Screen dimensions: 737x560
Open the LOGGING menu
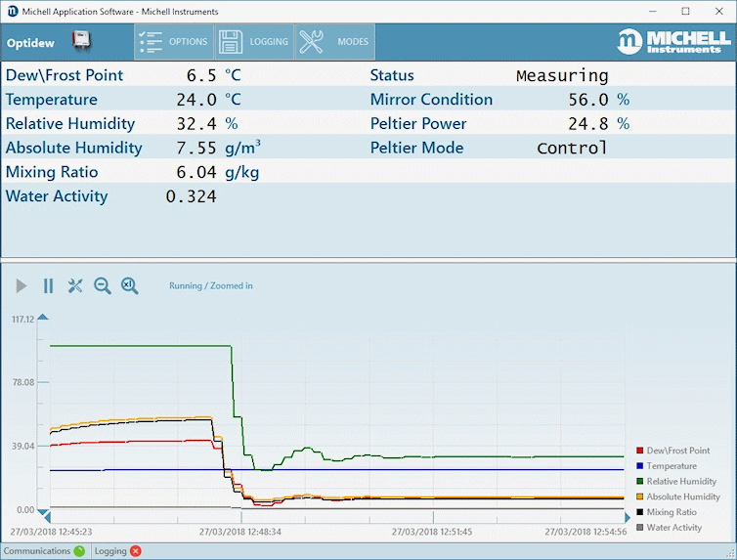(254, 42)
